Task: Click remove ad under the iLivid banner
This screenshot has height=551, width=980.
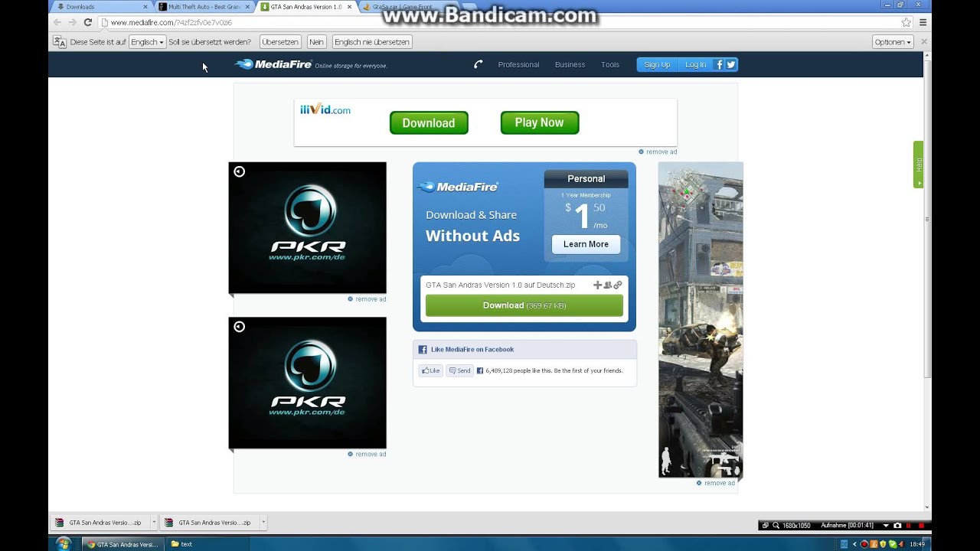Action: click(x=658, y=152)
